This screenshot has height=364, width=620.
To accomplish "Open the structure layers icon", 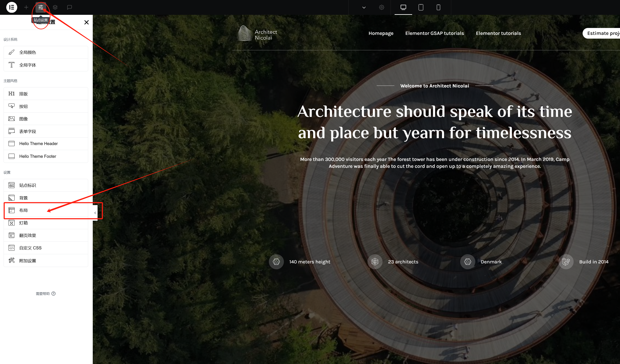I will [55, 7].
